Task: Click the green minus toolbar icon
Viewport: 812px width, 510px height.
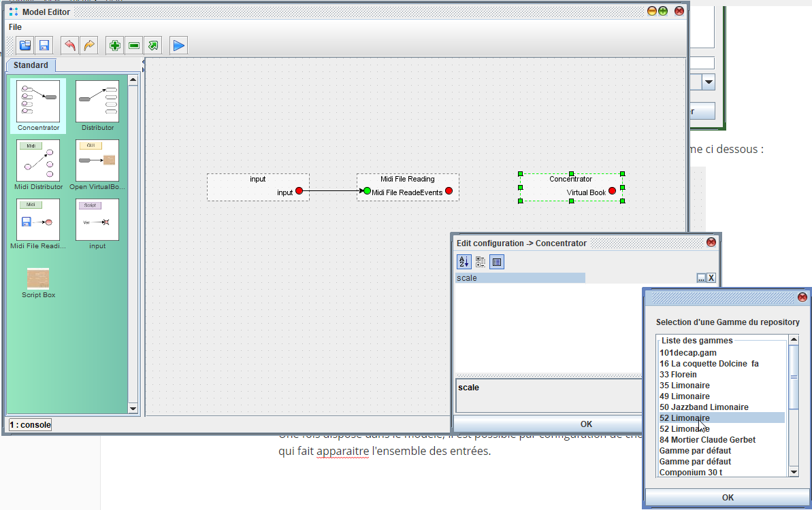Action: click(134, 46)
